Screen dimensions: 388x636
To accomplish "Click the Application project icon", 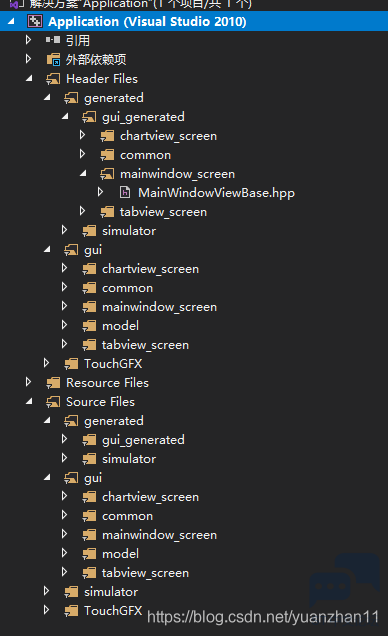I will 34,21.
